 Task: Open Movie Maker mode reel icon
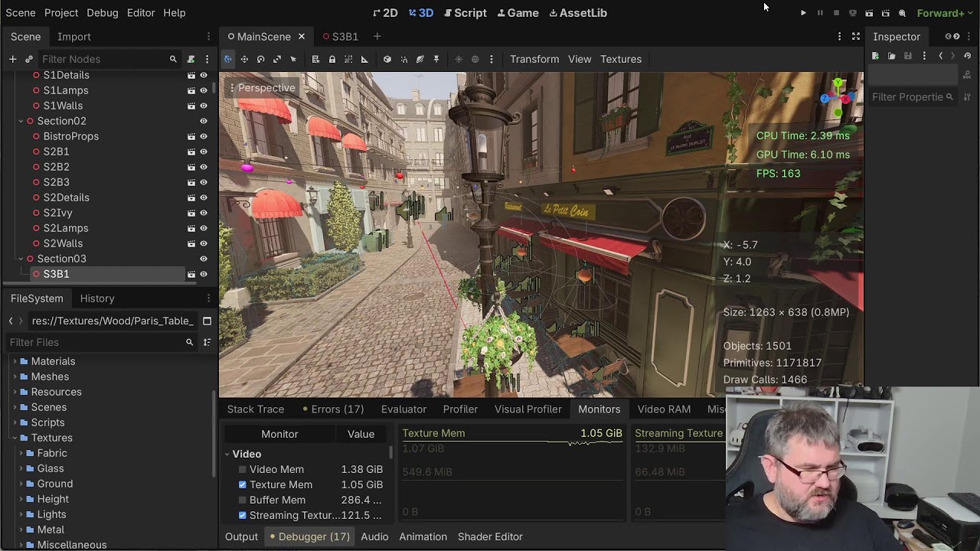(x=902, y=13)
